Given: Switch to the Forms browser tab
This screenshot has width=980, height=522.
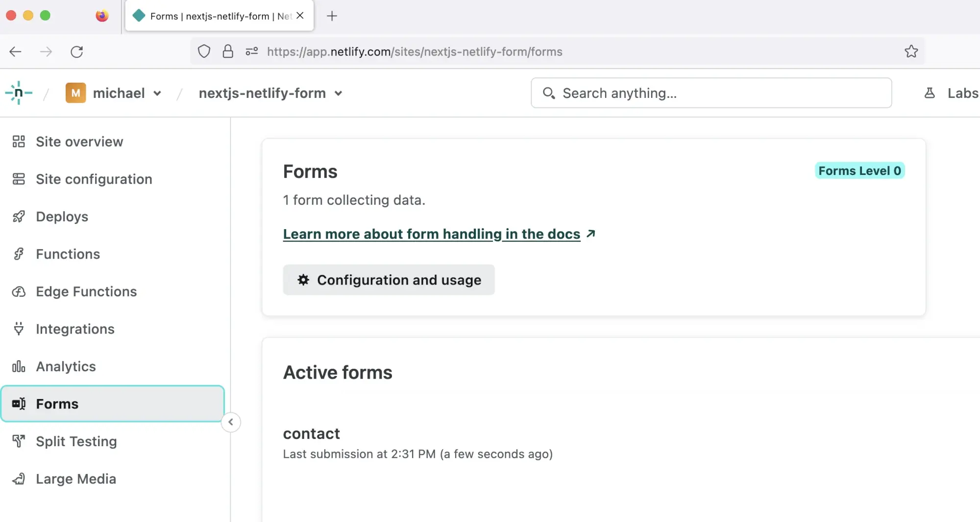Looking at the screenshot, I should pos(211,16).
